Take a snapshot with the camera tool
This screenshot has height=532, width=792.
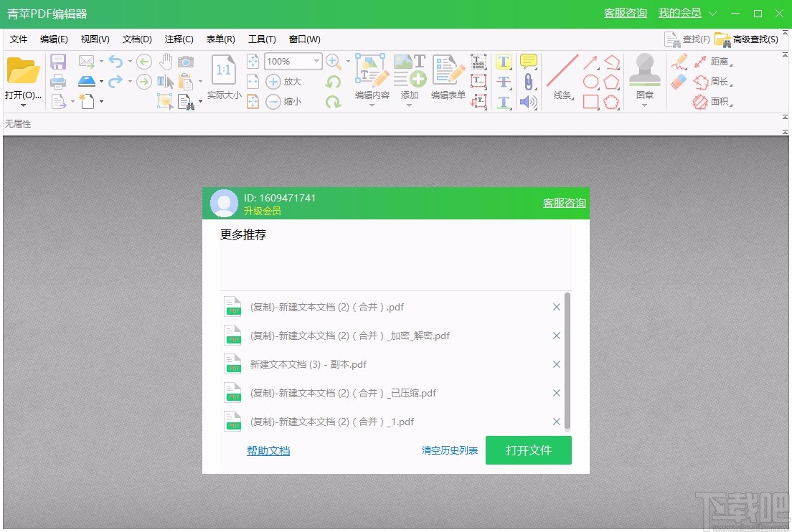186,61
